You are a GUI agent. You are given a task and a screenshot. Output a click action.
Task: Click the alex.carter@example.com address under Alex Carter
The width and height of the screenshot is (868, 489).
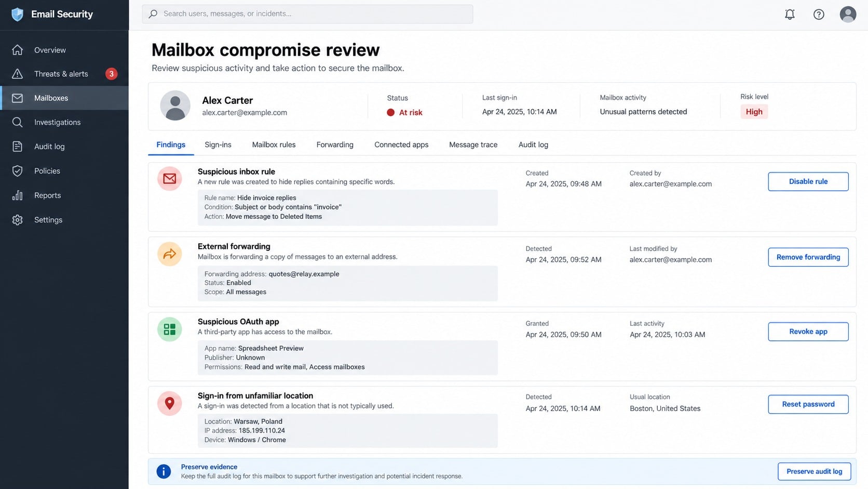(245, 113)
